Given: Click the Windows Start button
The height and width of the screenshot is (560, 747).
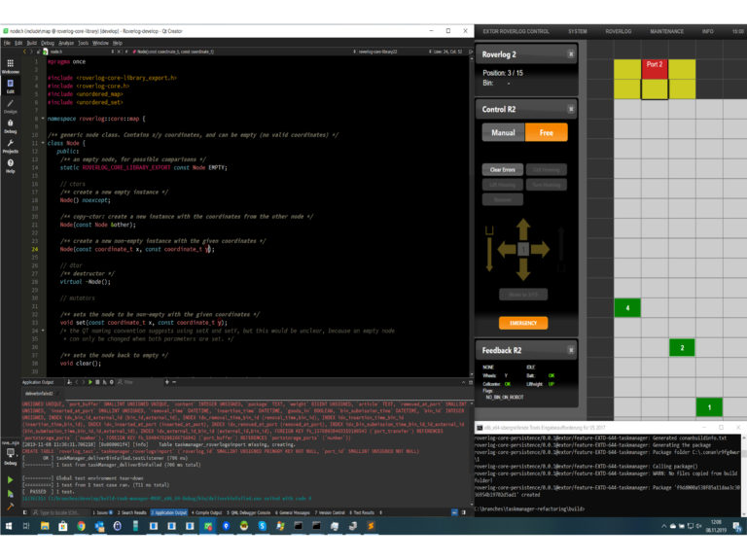Looking at the screenshot, I should click(x=9, y=526).
